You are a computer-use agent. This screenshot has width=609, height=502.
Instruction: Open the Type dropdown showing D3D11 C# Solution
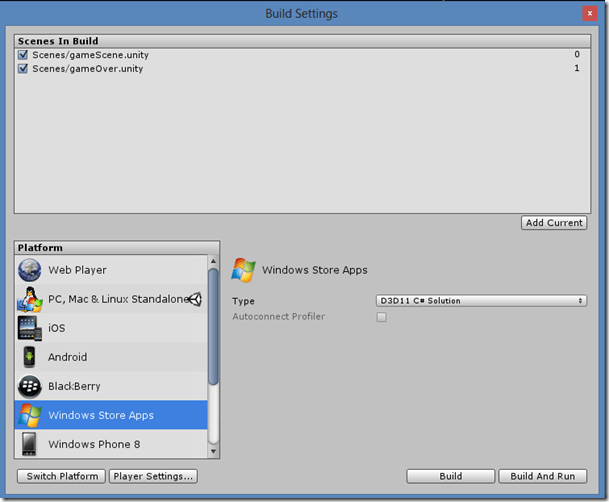[x=481, y=300]
